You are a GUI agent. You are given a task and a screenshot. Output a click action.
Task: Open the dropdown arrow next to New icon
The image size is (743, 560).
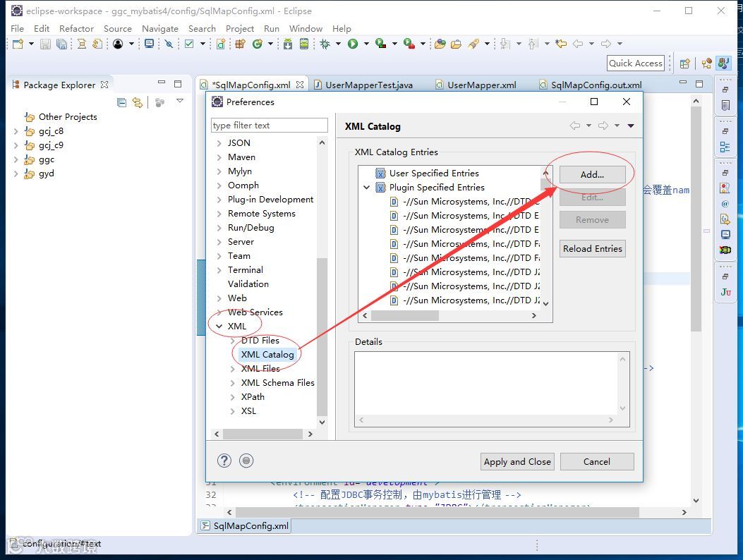tap(31, 44)
